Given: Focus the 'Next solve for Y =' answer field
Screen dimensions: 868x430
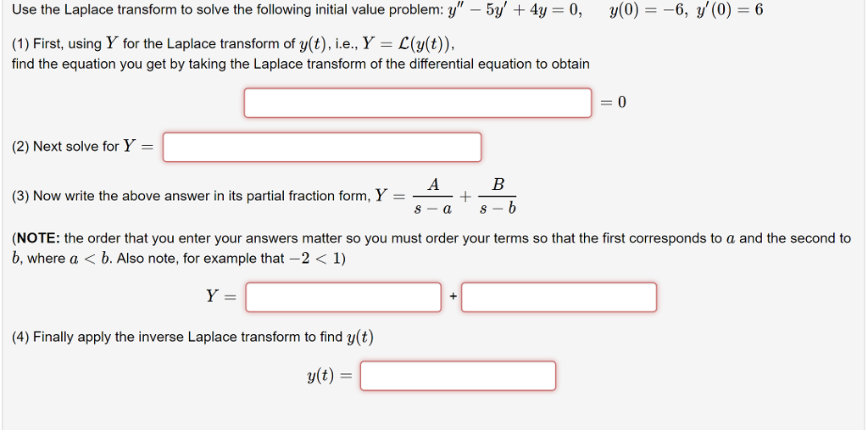Looking at the screenshot, I should pos(322,147).
